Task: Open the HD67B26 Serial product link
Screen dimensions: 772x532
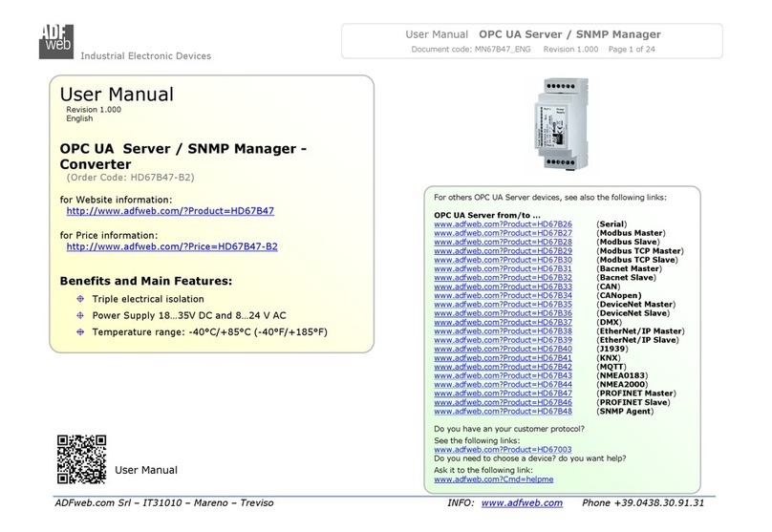Action: 503,223
